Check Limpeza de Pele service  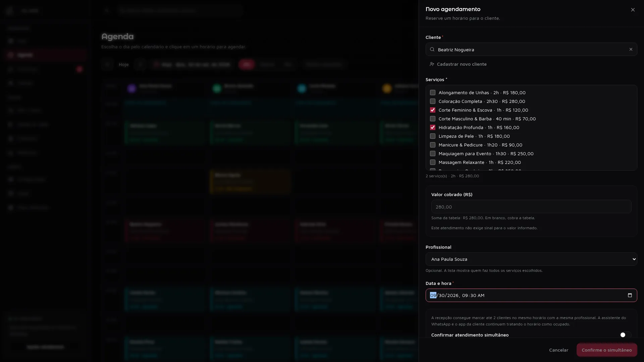click(433, 136)
